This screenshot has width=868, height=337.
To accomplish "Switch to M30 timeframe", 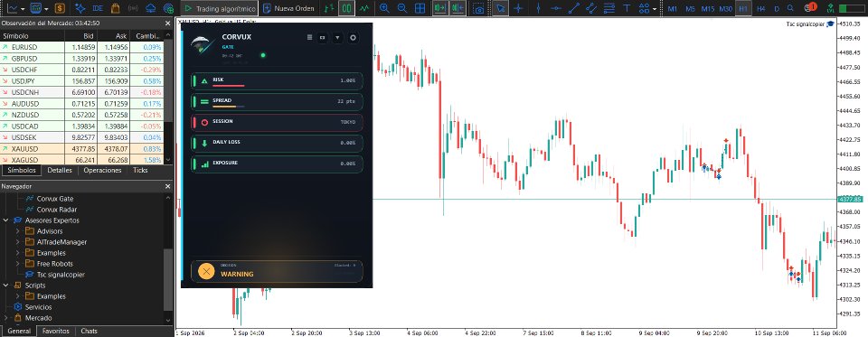I will (726, 8).
